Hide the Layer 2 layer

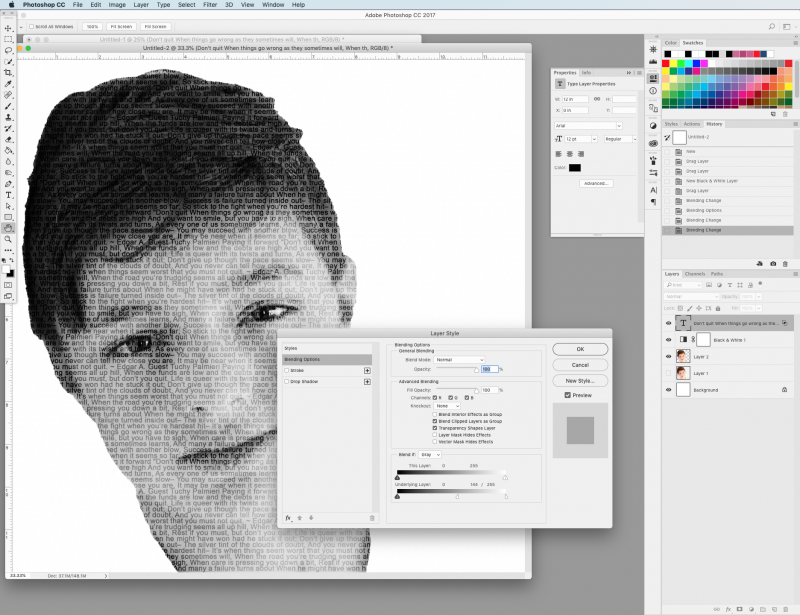[x=668, y=357]
